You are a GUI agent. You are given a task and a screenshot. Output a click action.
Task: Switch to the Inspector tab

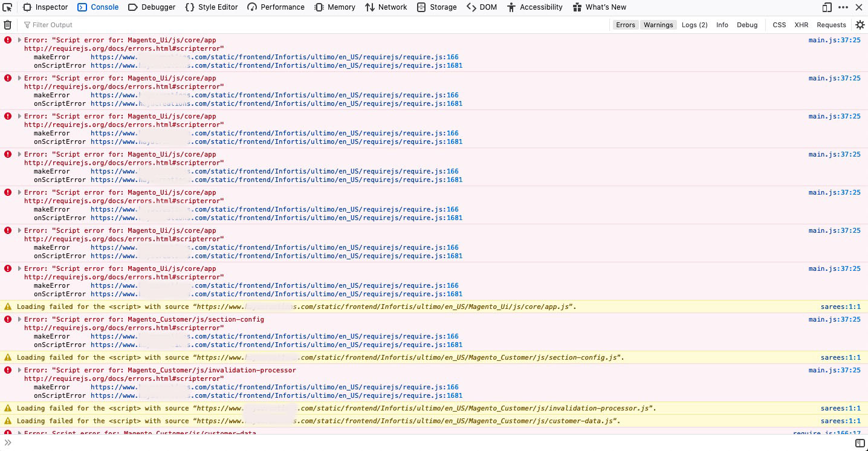coord(45,7)
